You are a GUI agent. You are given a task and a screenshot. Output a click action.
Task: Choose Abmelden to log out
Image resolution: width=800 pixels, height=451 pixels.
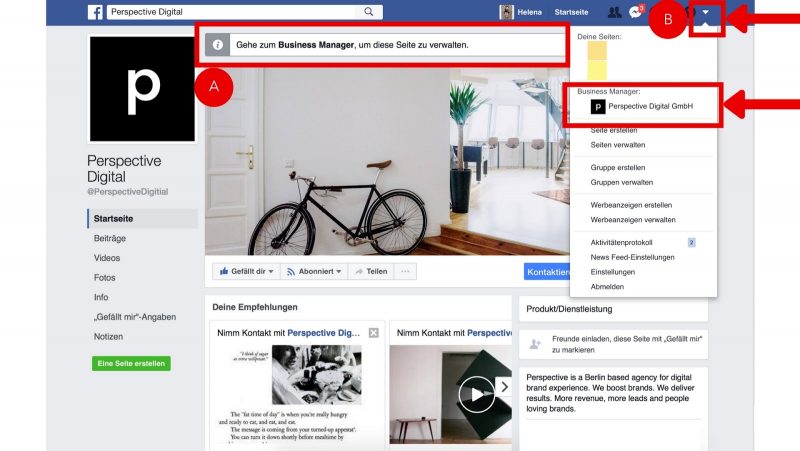pyautogui.click(x=607, y=287)
